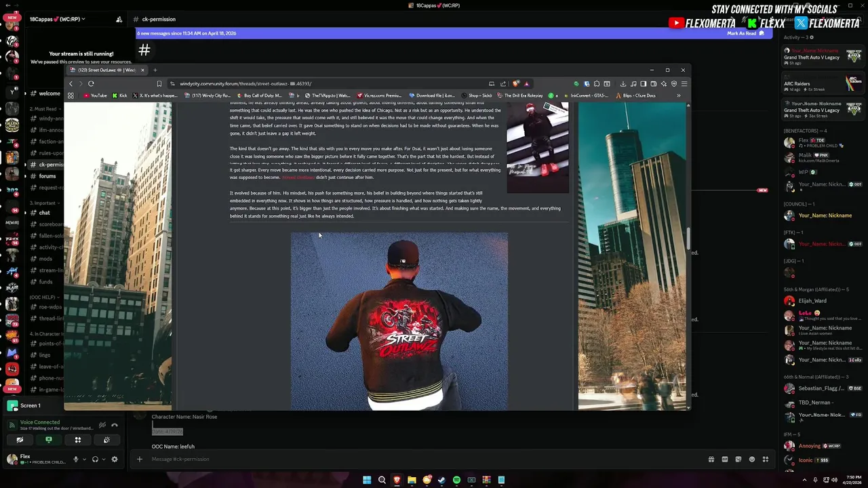Click Mark As Read in Discord banner

pyautogui.click(x=745, y=33)
